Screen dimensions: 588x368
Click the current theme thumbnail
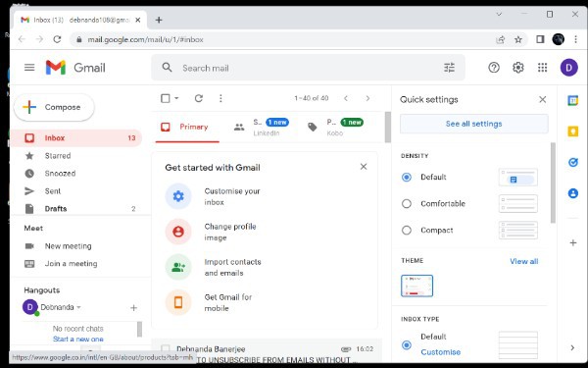tap(417, 286)
